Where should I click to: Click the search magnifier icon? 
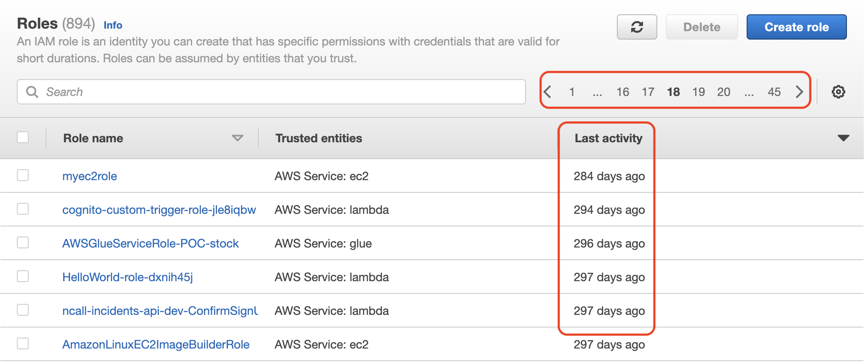click(32, 92)
